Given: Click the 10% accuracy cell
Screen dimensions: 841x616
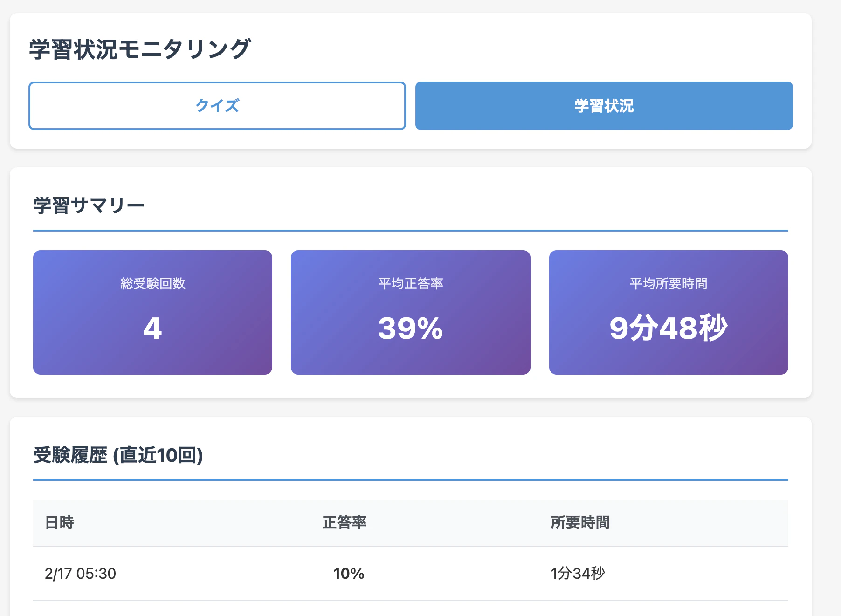Looking at the screenshot, I should 349,573.
